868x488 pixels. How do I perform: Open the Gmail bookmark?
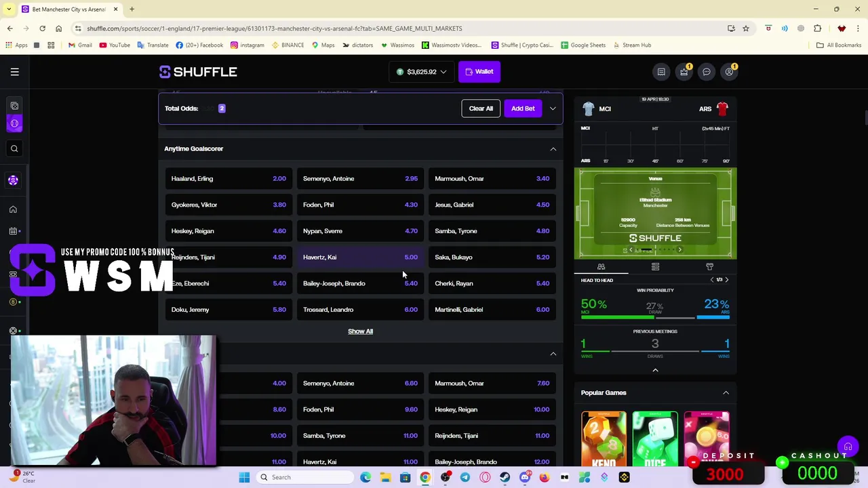[x=79, y=45]
